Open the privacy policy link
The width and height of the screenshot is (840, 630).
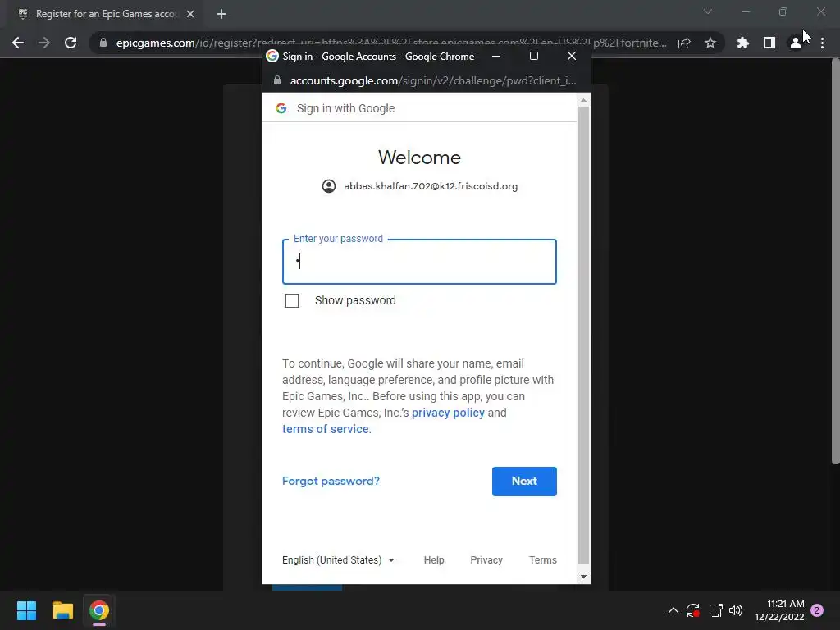coord(448,413)
